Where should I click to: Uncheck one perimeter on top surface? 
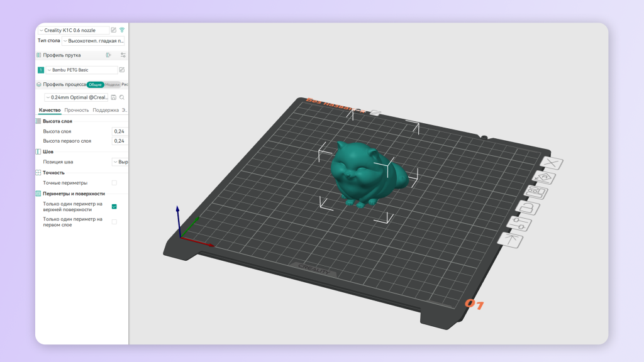[114, 206]
